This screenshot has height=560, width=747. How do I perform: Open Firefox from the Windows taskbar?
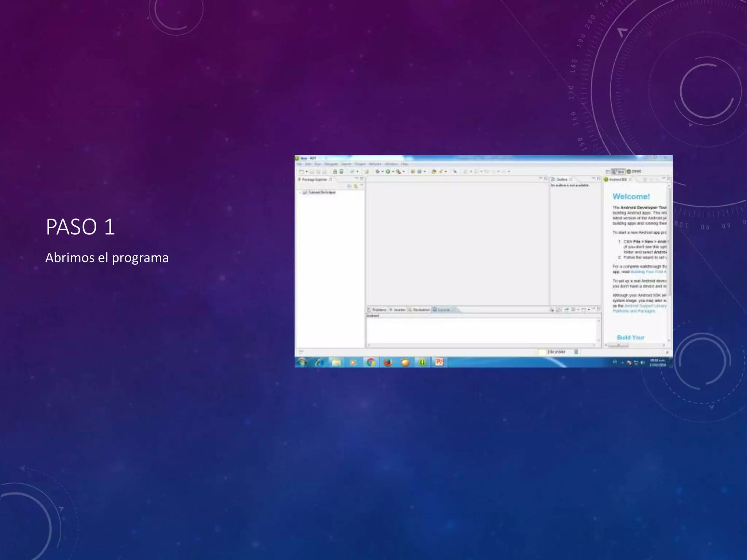(x=388, y=362)
